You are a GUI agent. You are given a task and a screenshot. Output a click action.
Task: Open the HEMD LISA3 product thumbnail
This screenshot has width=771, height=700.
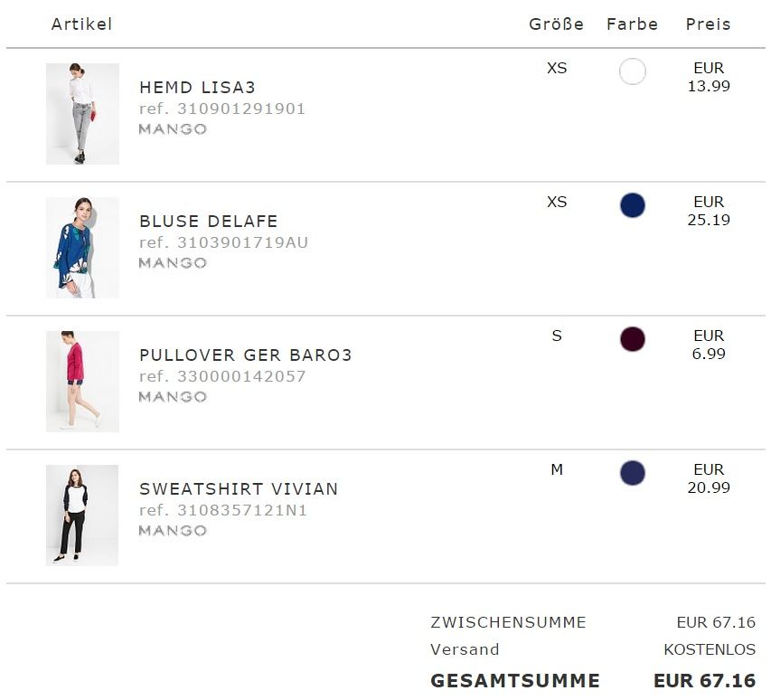82,114
